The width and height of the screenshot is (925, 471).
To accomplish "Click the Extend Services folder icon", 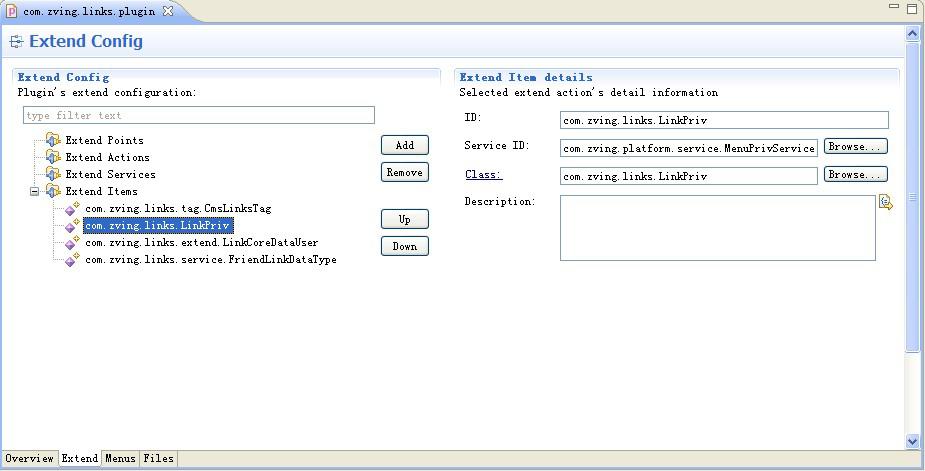I will pyautogui.click(x=53, y=174).
